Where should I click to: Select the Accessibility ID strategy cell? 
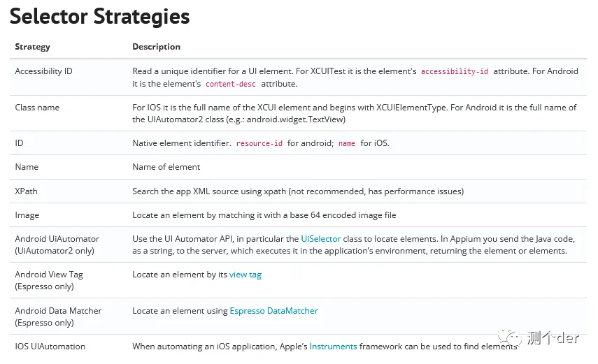[43, 71]
